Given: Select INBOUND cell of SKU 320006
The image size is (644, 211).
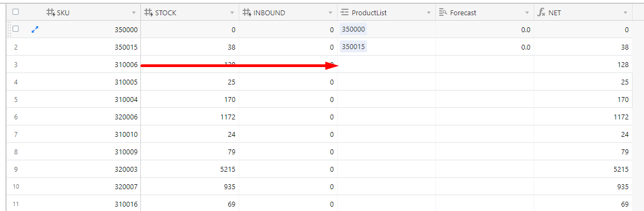Looking at the screenshot, I should click(288, 117).
